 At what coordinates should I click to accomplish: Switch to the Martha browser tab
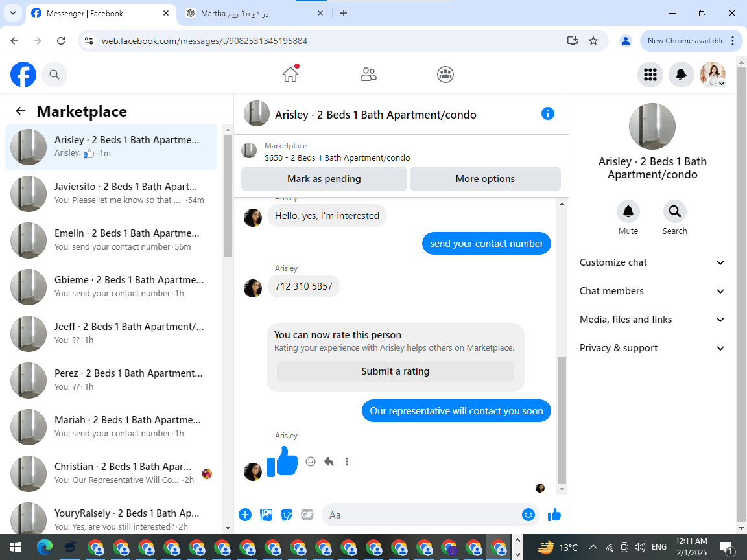[255, 14]
